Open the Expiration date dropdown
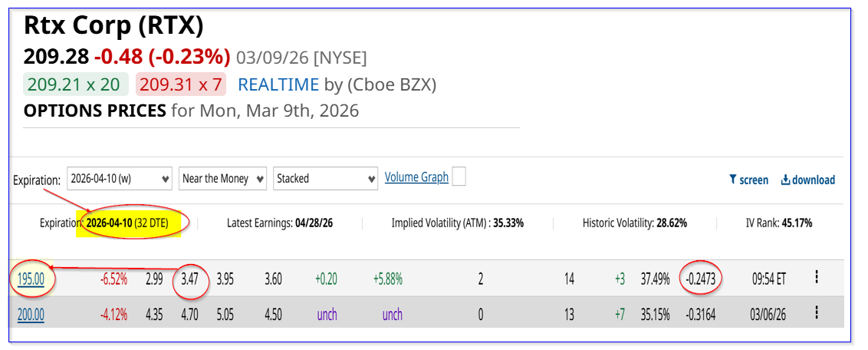Image resolution: width=868 pixels, height=350 pixels. coord(120,179)
